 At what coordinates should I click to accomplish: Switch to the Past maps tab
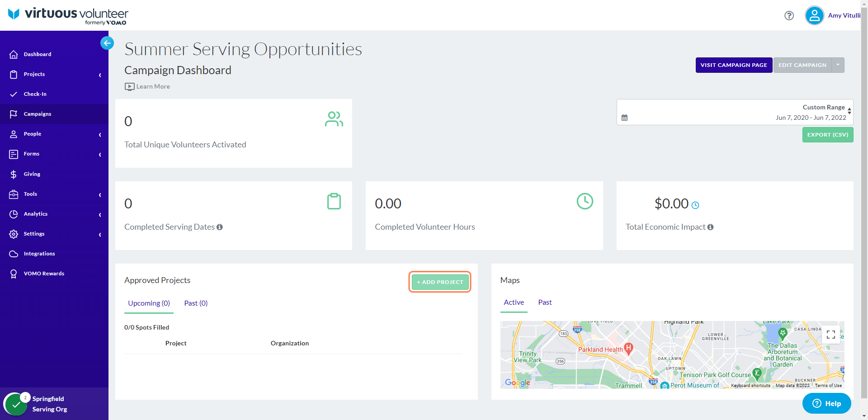coord(545,302)
